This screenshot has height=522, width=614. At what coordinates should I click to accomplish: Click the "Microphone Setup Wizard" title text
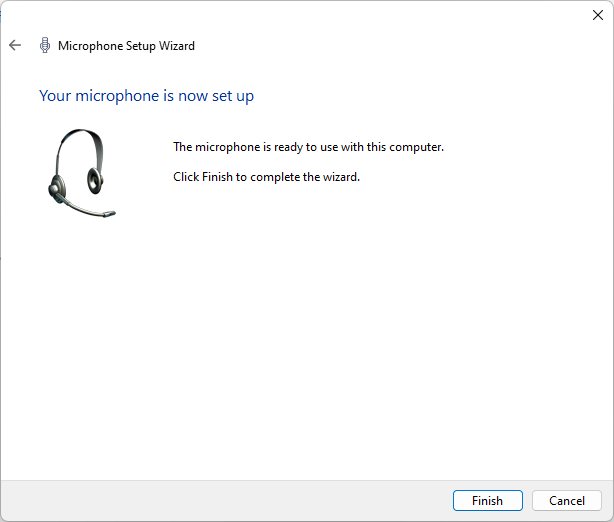click(126, 46)
